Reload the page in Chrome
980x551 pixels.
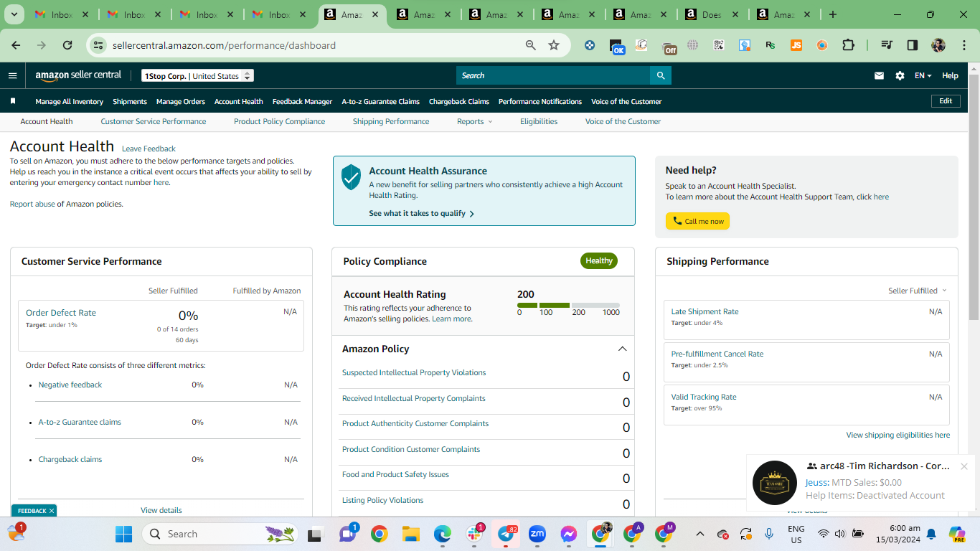coord(67,45)
